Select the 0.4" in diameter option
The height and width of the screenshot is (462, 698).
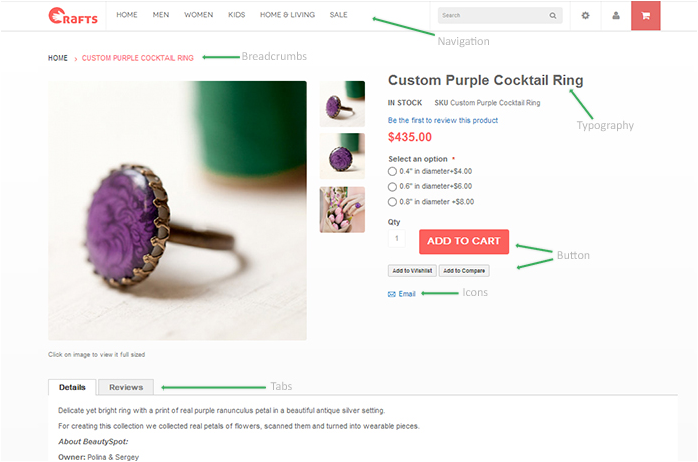coord(393,171)
